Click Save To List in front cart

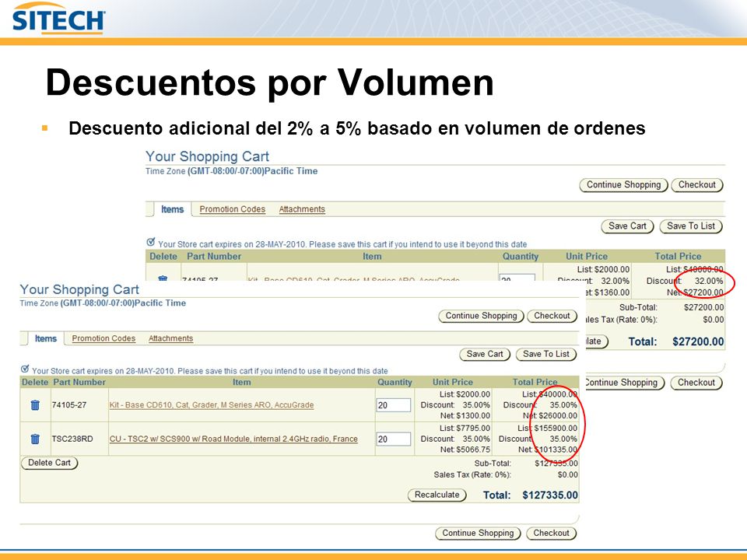tap(546, 355)
